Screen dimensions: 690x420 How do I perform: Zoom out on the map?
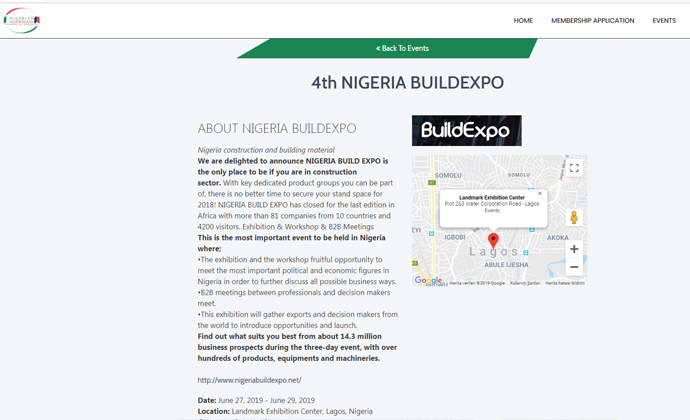pos(574,267)
